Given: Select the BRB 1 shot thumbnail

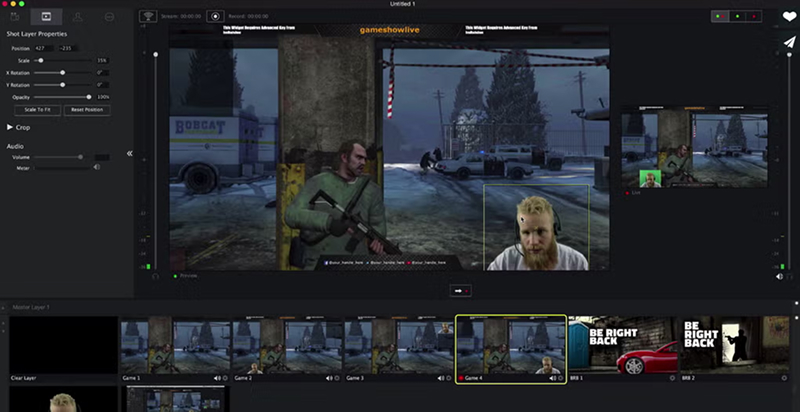Looking at the screenshot, I should [622, 345].
